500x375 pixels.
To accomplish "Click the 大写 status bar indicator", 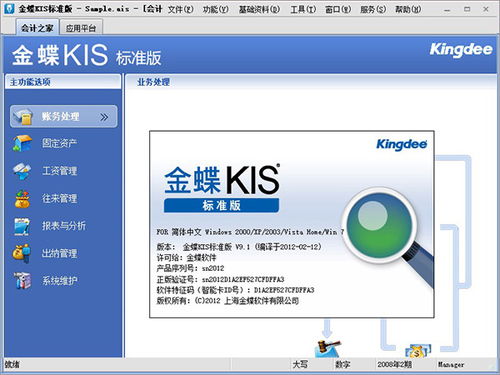I will pyautogui.click(x=300, y=365).
